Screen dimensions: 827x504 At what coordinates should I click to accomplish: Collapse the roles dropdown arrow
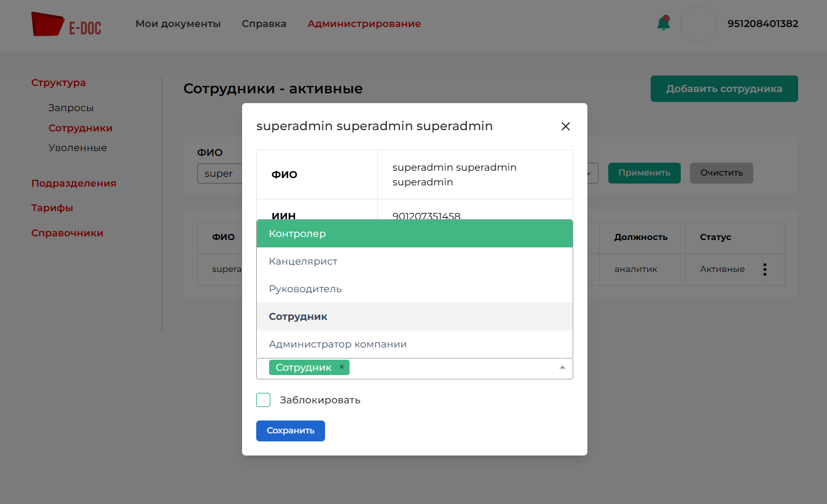coord(562,368)
